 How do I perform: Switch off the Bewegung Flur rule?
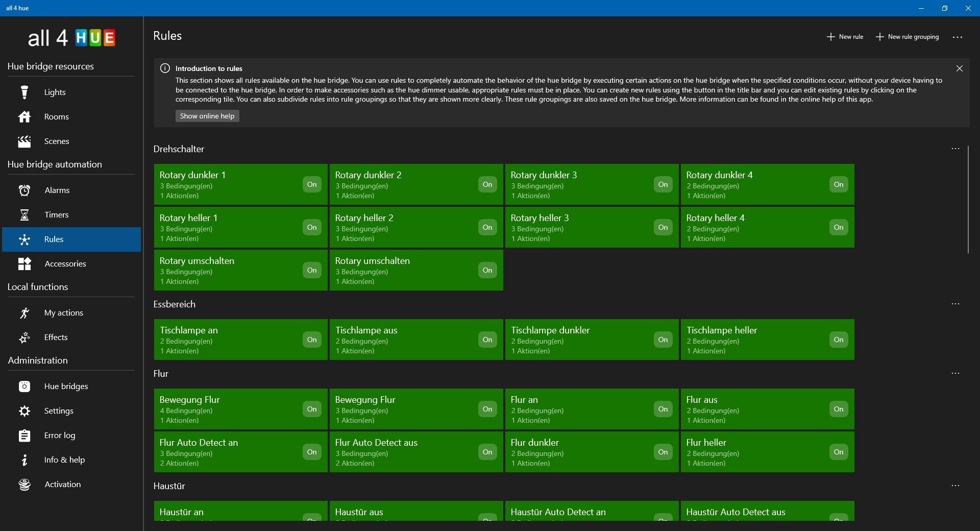click(x=311, y=409)
